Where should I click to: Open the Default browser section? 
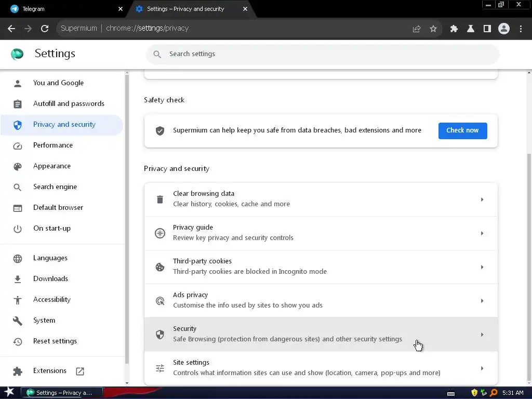coord(62,208)
